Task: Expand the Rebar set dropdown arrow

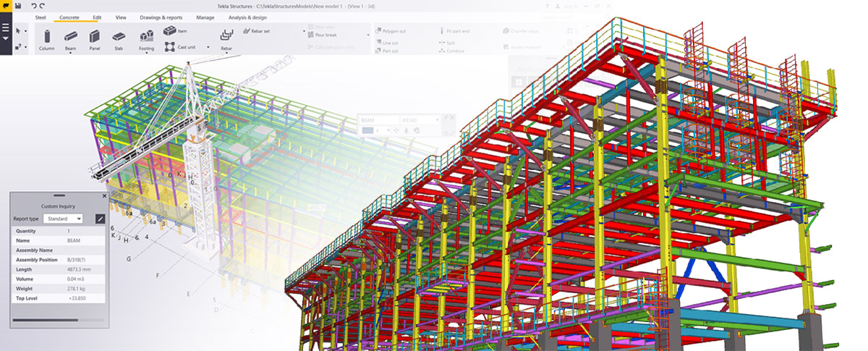Action: pyautogui.click(x=304, y=32)
